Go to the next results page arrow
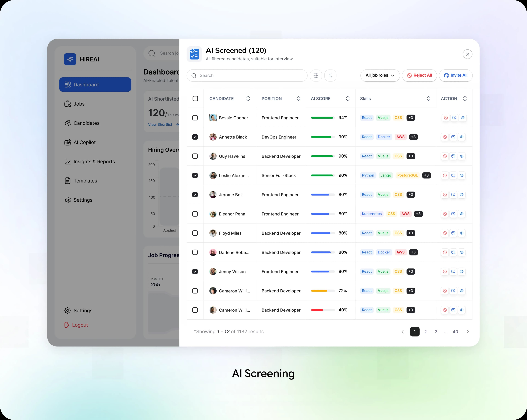 click(468, 332)
